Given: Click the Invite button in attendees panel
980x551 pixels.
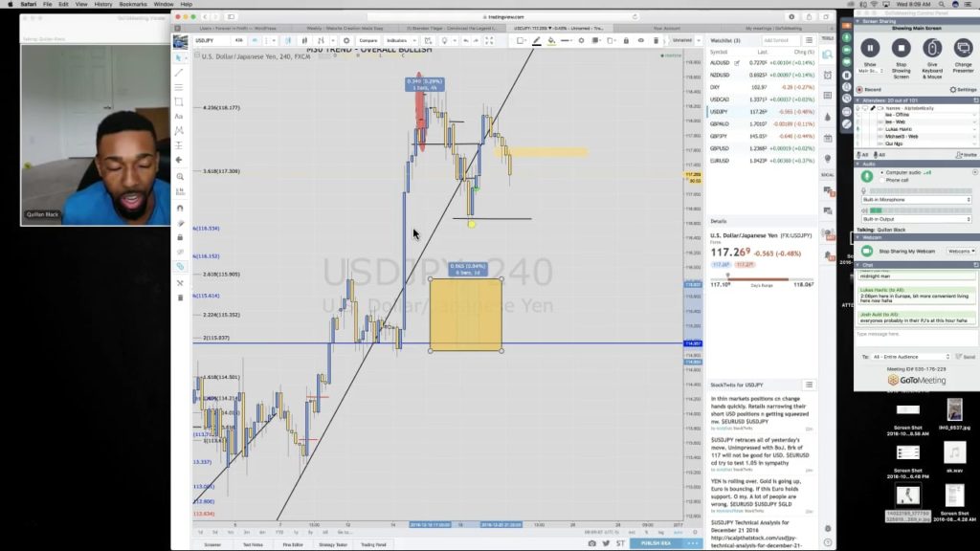Looking at the screenshot, I should (x=967, y=155).
